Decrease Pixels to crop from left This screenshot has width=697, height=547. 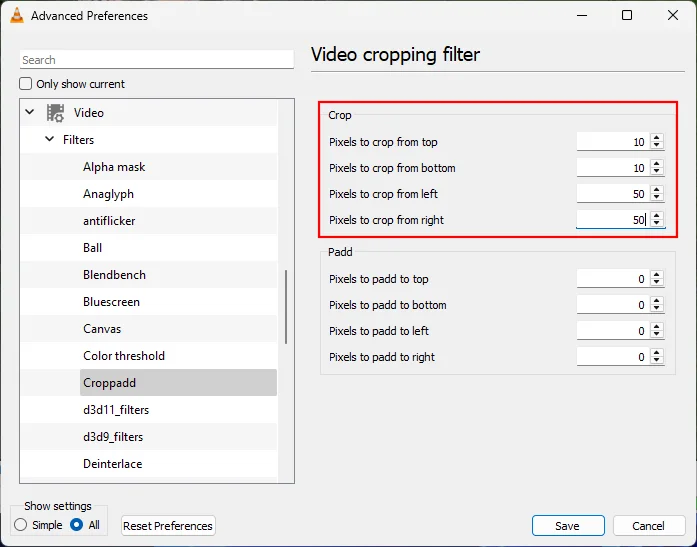pyautogui.click(x=657, y=198)
